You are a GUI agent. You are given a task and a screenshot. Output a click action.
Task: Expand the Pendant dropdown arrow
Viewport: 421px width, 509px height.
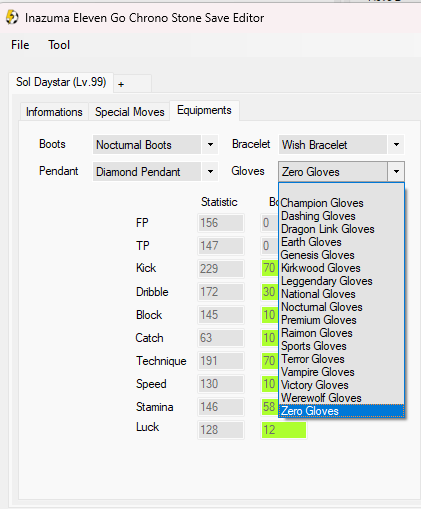pos(210,172)
